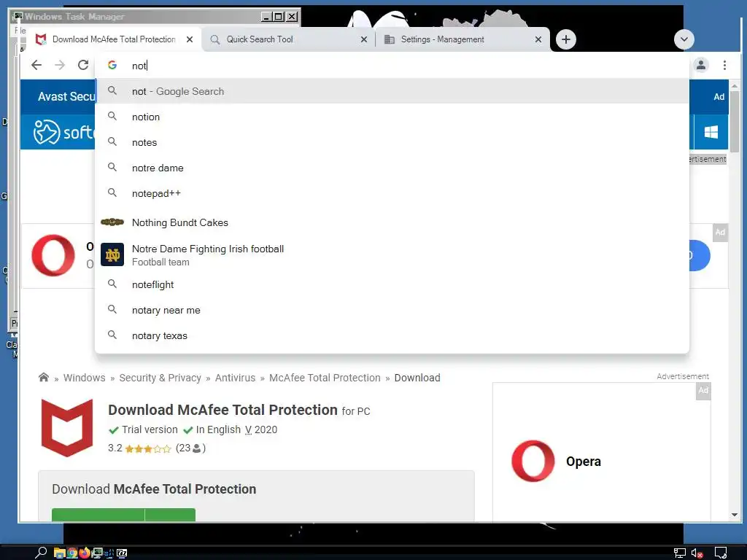Open the Antivirus breadcrumb link

236,378
